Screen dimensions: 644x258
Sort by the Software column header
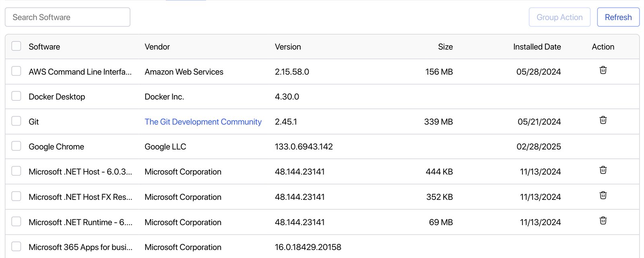coord(44,47)
